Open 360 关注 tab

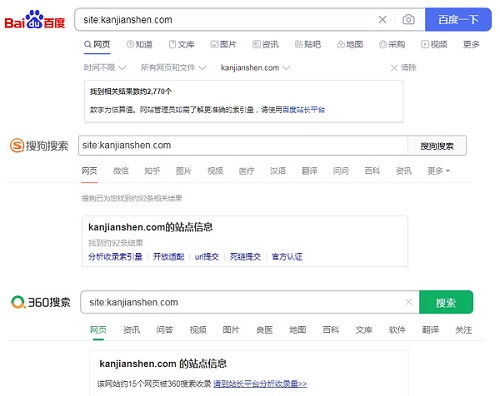(x=463, y=330)
